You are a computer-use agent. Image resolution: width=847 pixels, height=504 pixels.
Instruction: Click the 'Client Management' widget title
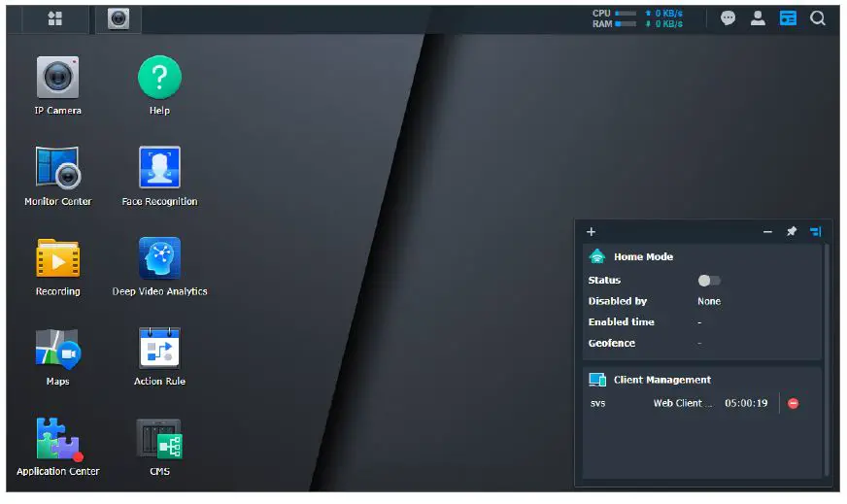662,380
